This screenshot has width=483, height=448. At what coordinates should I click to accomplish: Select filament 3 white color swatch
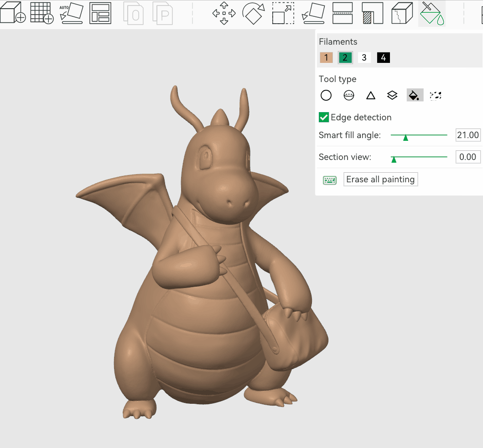point(364,57)
